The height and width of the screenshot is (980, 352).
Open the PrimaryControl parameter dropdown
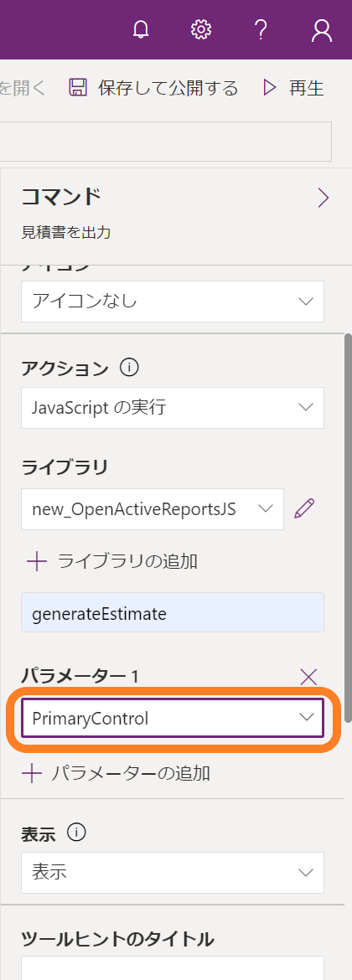click(173, 718)
